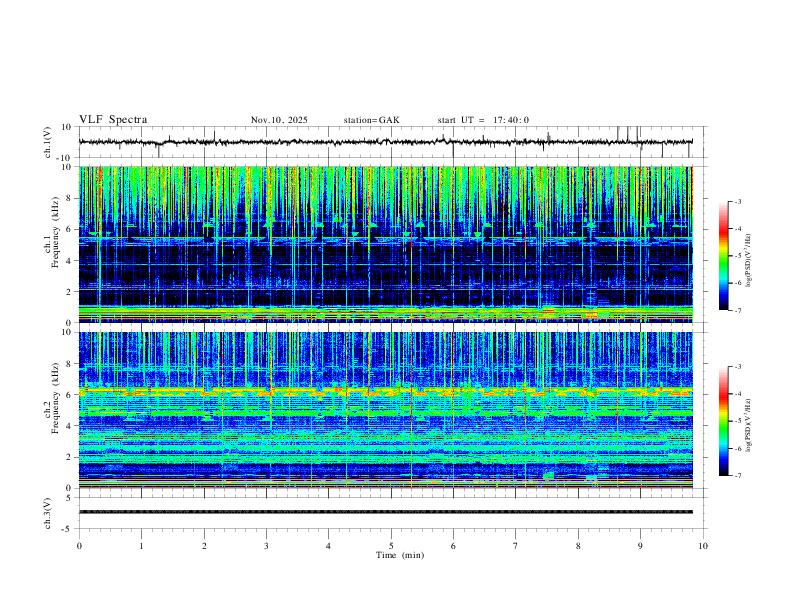Image resolution: width=792 pixels, height=612 pixels.
Task: Click the ch.1 'log(PSD)(V²/Hz)' colorbar label
Action: 750,261
